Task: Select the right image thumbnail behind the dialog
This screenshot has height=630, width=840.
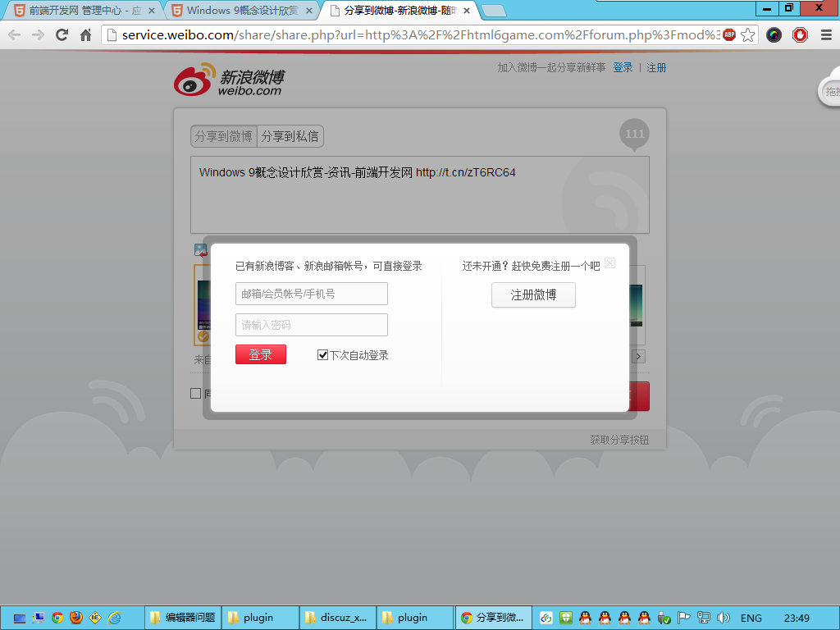Action: (637, 305)
